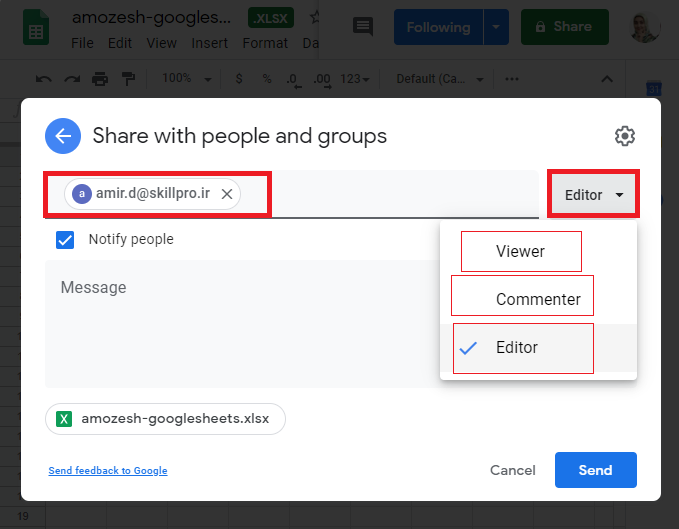Open the Default font dropdown
This screenshot has height=529, width=679.
(x=440, y=79)
